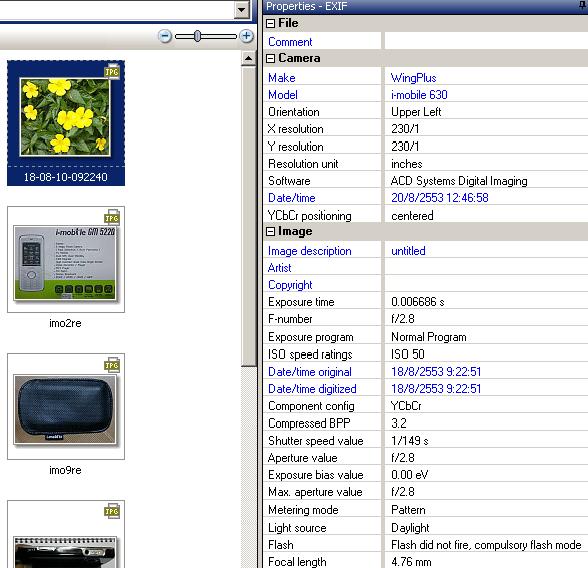This screenshot has width=588, height=568.
Task: Edit the Image description value untitled
Action: [x=408, y=250]
